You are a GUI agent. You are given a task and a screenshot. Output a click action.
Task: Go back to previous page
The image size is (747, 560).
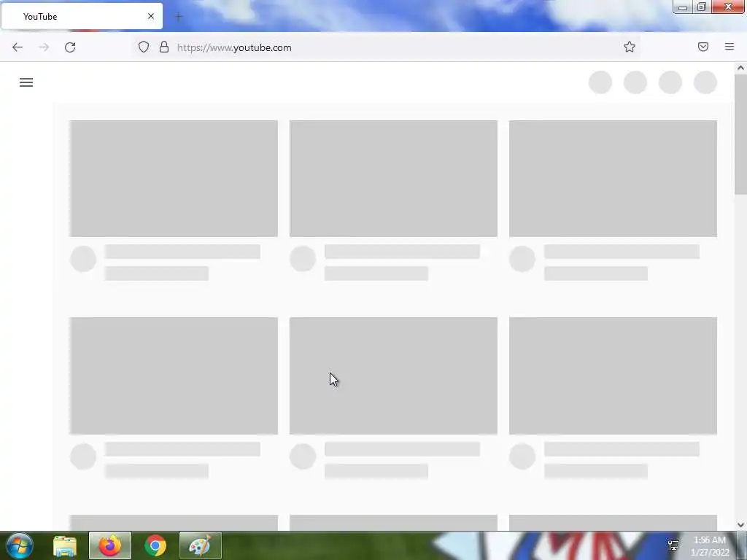click(x=18, y=47)
